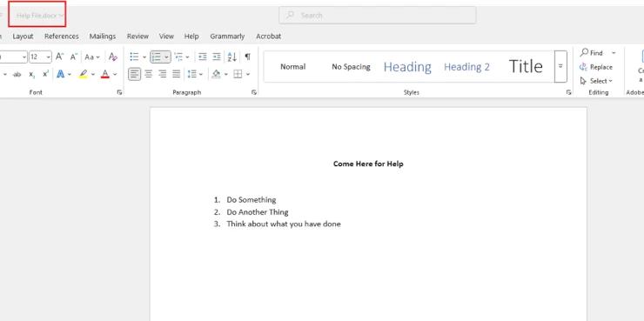This screenshot has width=644, height=321.
Task: Open the shading color dropdown arrow
Action: (x=226, y=74)
